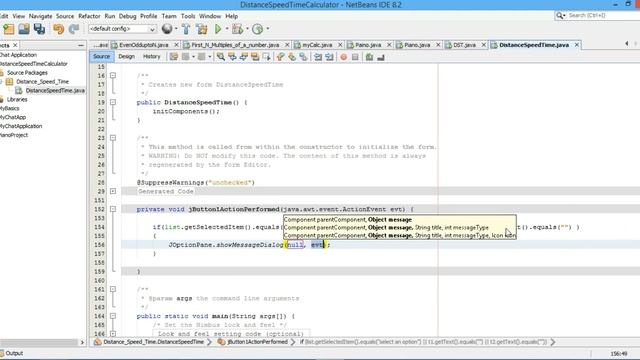Screen dimensions: 640x360
Task: Close the DistanceSpeedTime.java tab
Action: [577, 45]
